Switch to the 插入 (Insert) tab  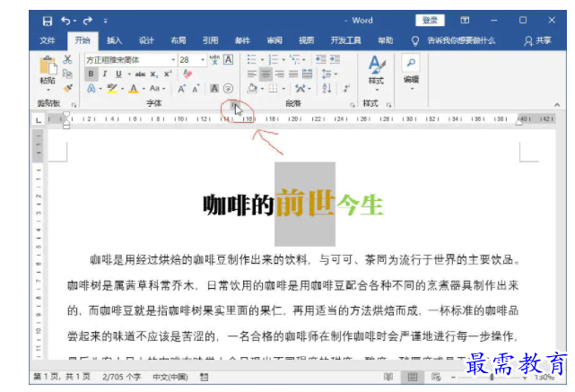click(114, 40)
